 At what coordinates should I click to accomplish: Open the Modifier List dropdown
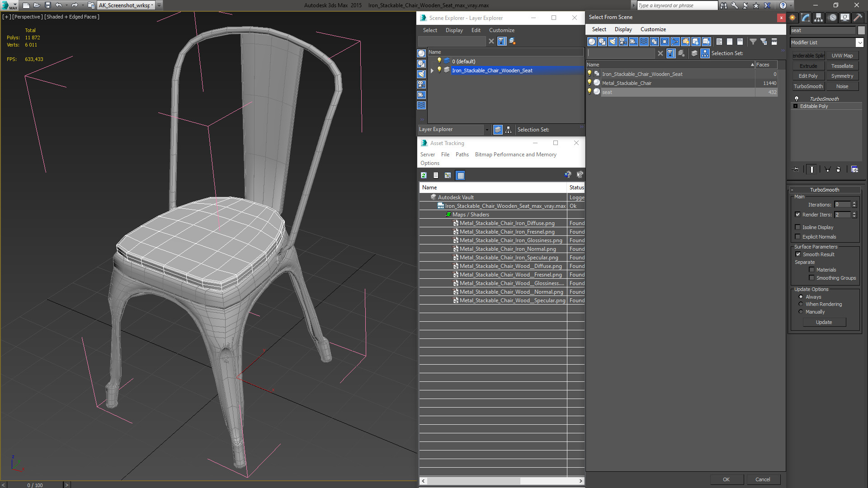click(x=859, y=42)
